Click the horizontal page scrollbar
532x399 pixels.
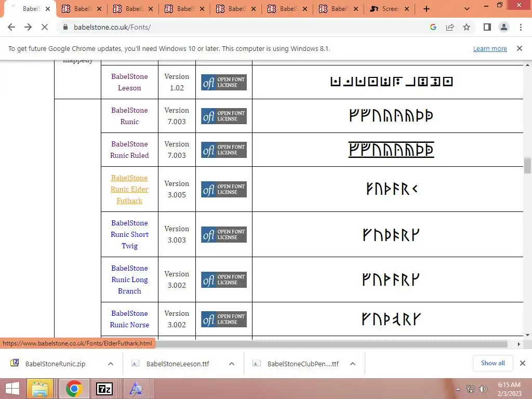coord(331,344)
